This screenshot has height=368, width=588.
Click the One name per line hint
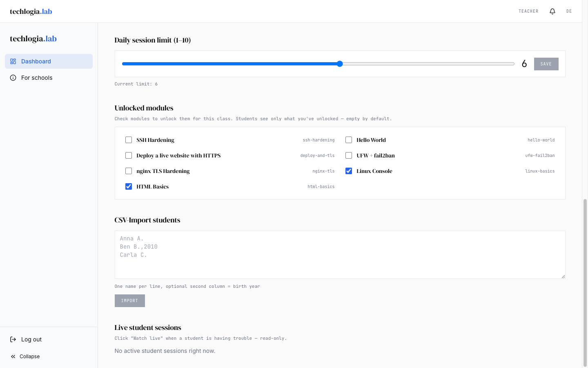[x=187, y=286]
